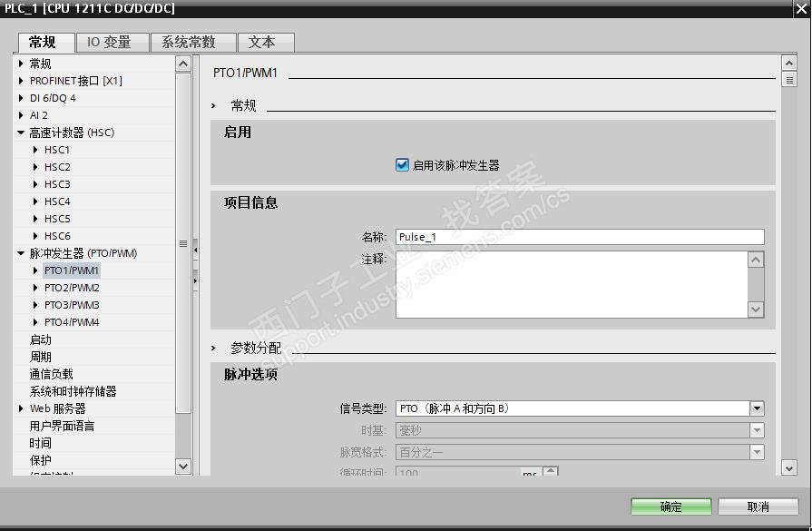Open the 启动 settings entry

click(x=41, y=339)
